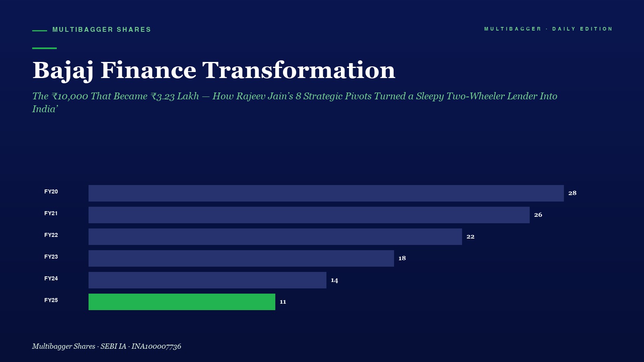Viewport: 644px width, 362px height.
Task: Click the FY23 bar in the chart
Action: [241, 258]
